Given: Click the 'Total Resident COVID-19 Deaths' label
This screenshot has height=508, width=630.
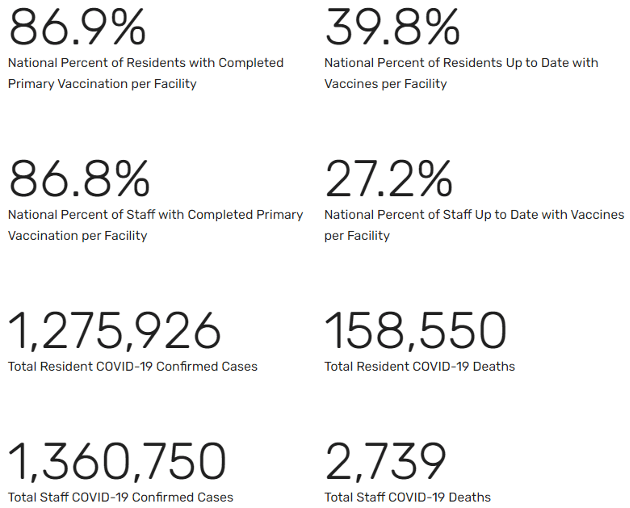Looking at the screenshot, I should tap(420, 367).
